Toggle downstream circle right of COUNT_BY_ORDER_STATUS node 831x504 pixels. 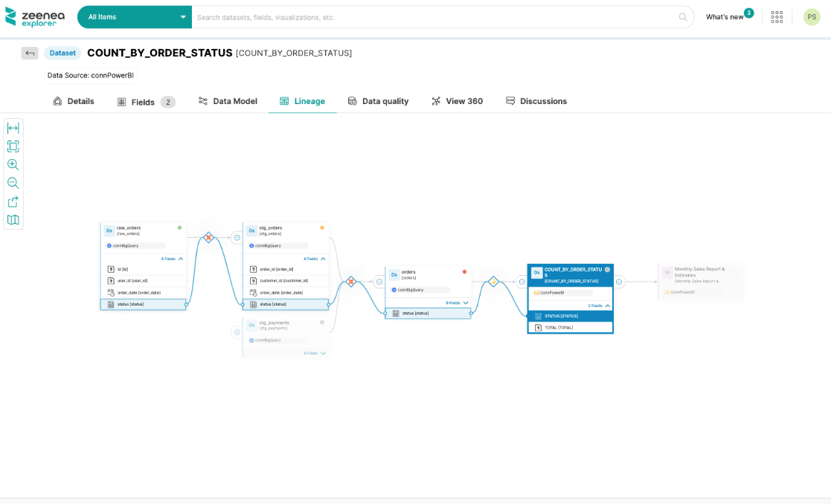point(619,282)
